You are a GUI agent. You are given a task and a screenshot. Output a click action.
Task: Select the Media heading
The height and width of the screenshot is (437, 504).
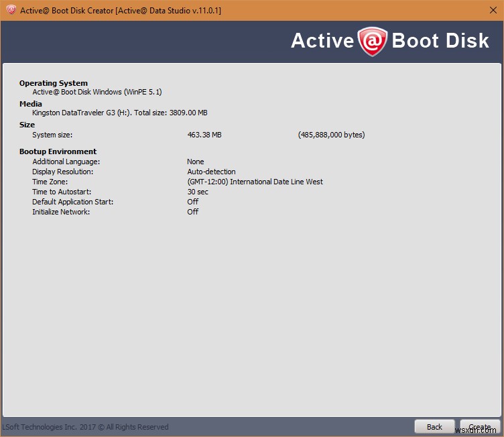pyautogui.click(x=31, y=104)
